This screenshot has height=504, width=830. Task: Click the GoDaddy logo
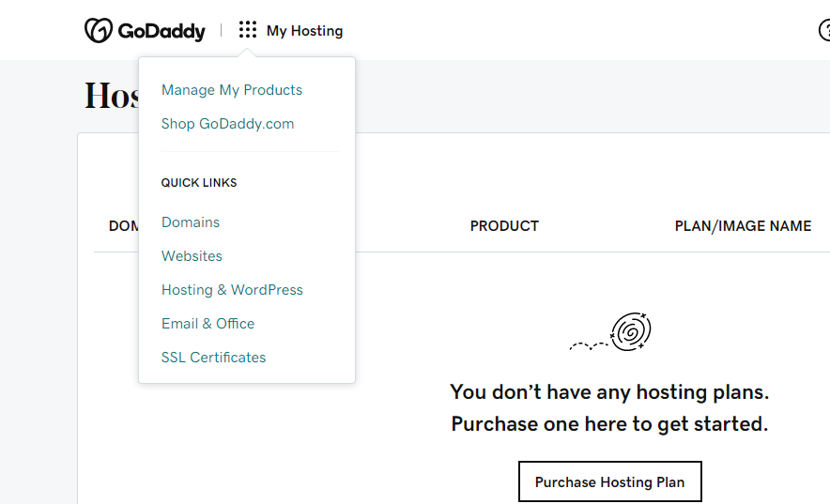pos(145,30)
